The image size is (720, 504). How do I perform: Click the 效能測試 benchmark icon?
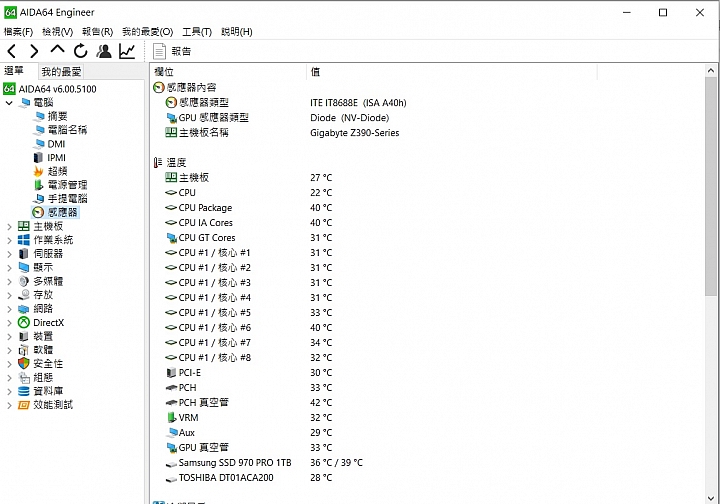(23, 405)
